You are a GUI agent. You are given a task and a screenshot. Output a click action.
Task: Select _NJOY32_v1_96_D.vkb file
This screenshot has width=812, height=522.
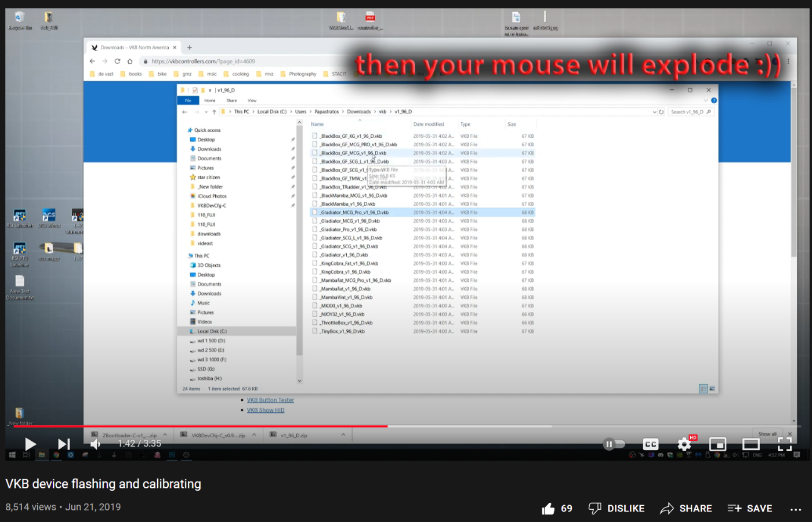[342, 314]
